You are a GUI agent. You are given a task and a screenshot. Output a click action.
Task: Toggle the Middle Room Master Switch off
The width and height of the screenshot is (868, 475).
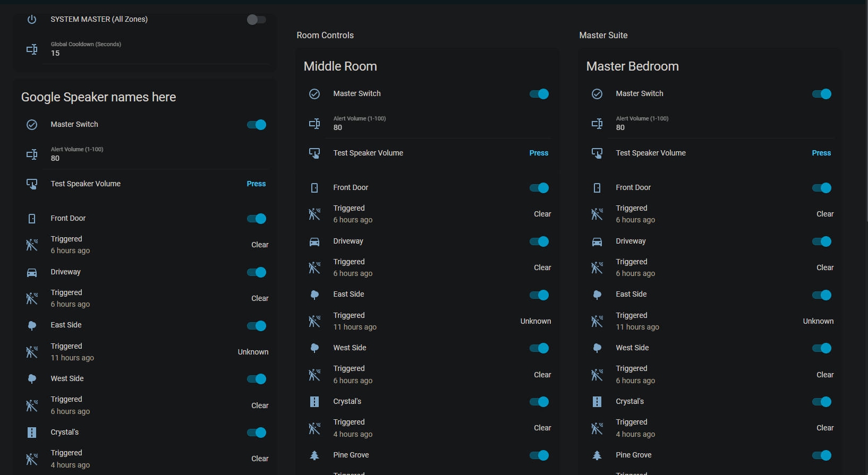click(539, 94)
